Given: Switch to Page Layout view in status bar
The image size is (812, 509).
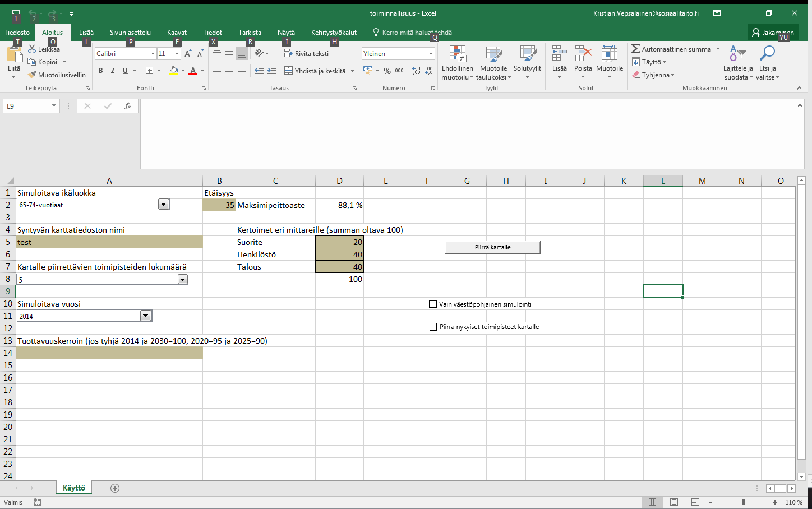Looking at the screenshot, I should coord(674,502).
